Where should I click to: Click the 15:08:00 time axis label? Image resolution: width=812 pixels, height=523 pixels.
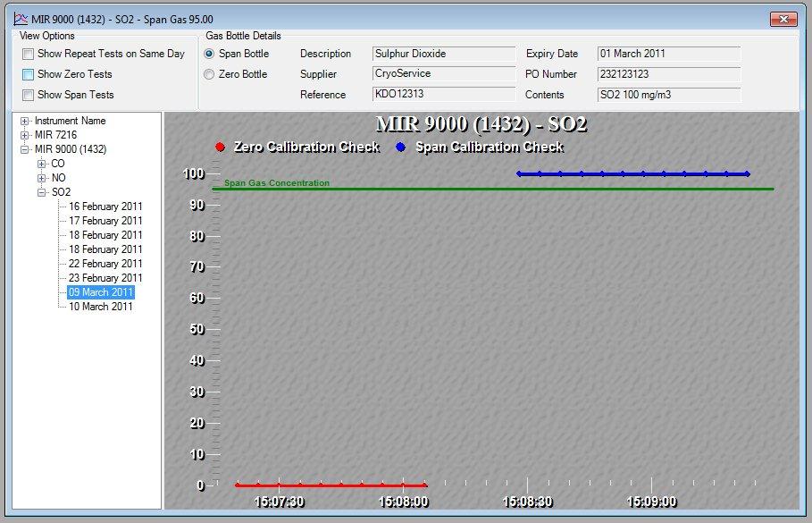click(x=404, y=502)
